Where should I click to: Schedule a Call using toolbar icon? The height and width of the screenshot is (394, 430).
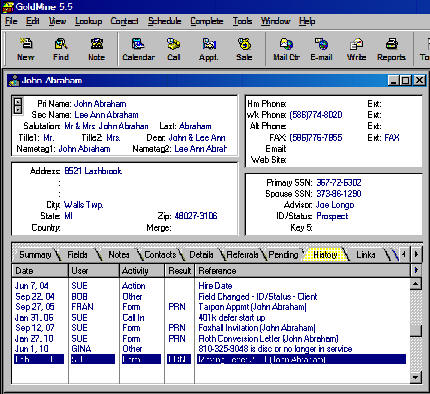point(173,49)
